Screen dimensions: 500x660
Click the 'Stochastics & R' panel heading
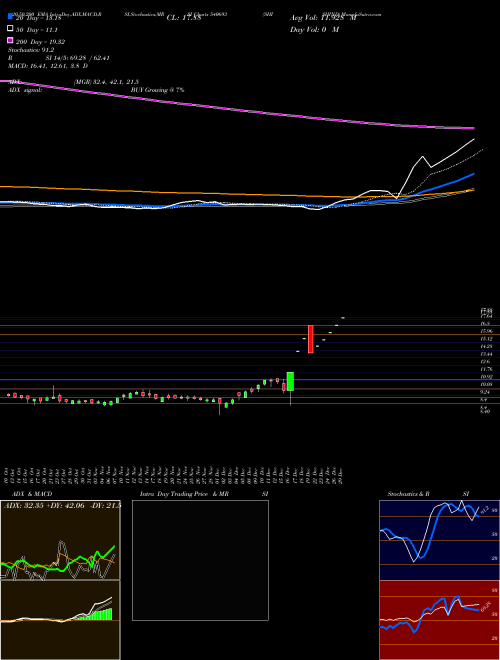[x=408, y=494]
